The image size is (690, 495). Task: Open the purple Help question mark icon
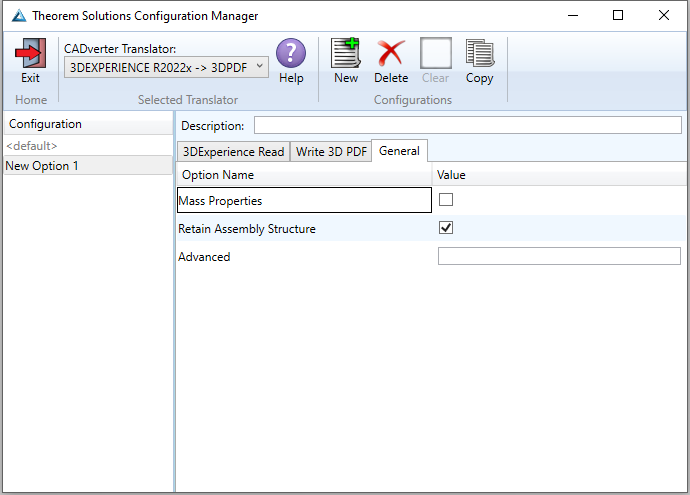pyautogui.click(x=291, y=53)
